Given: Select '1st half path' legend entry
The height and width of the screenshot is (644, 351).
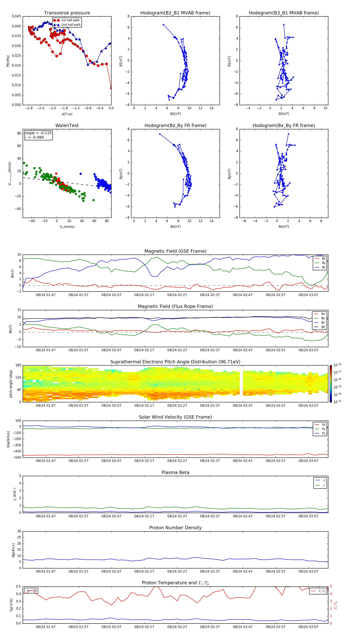Looking at the screenshot, I should [67, 20].
